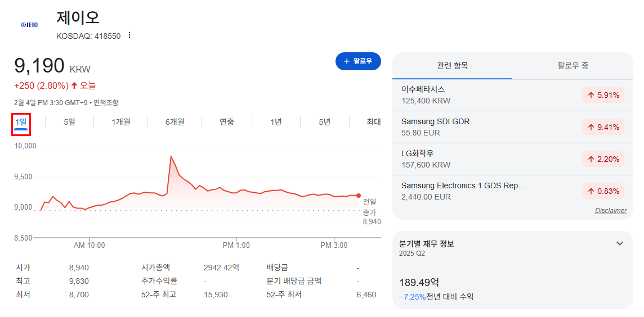This screenshot has width=644, height=317.
Task: Click the +250 (2.80%) change text
Action: pos(41,85)
